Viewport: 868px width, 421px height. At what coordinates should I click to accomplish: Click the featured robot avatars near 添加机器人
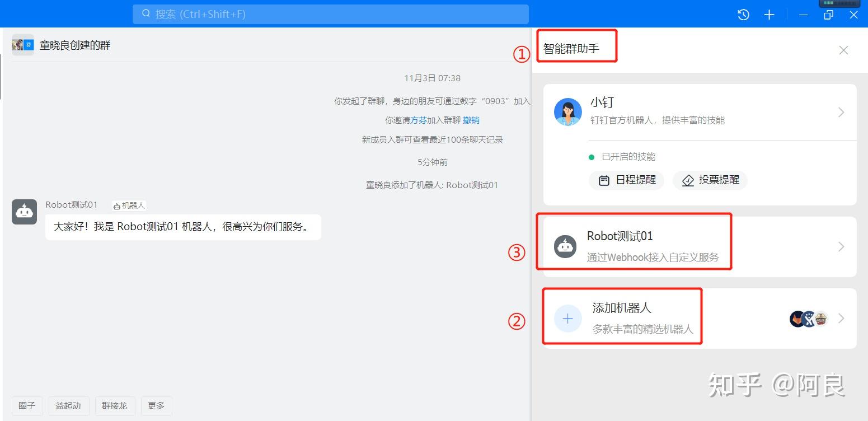point(809,319)
